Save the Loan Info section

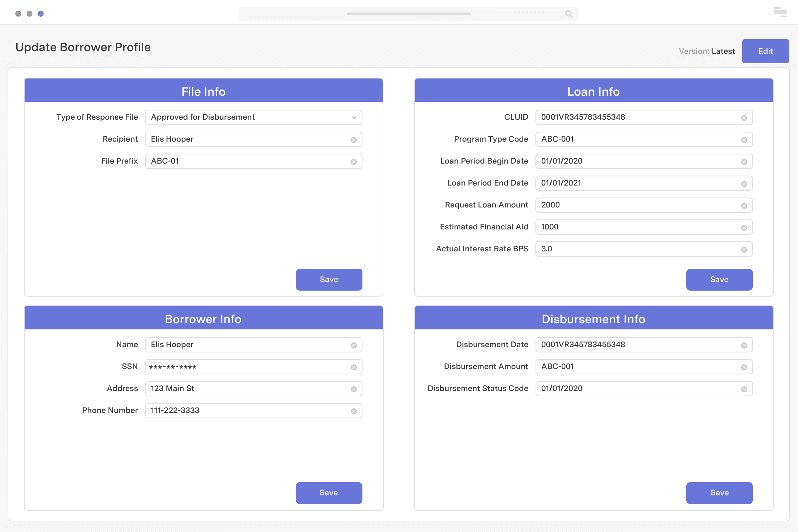(x=719, y=279)
